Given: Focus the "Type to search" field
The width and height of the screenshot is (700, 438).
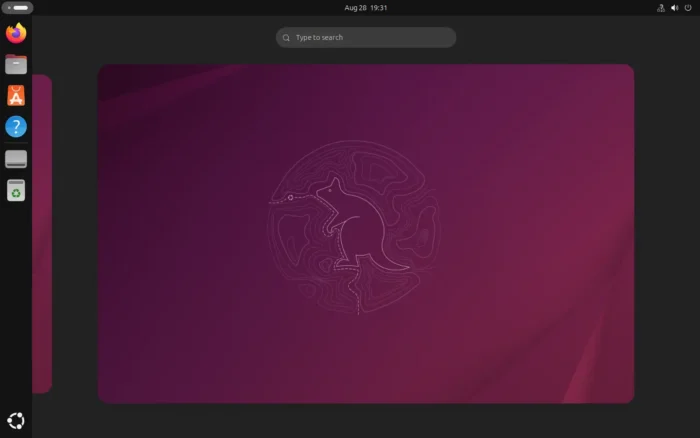Looking at the screenshot, I should [370, 38].
